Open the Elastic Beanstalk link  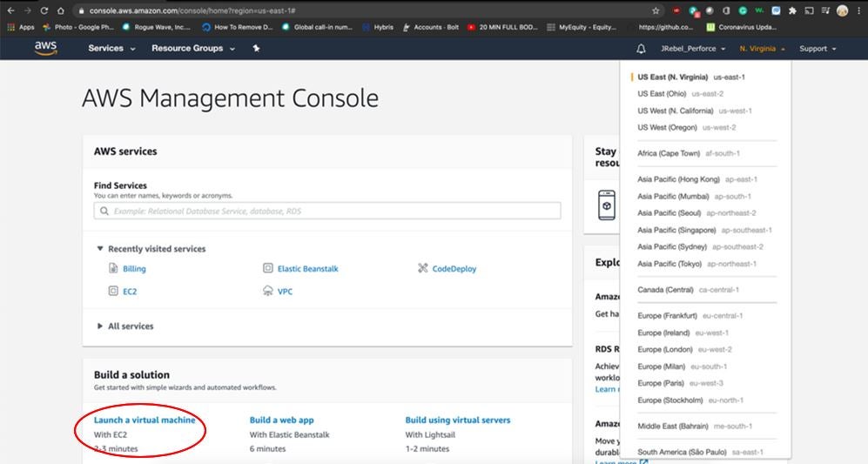[x=308, y=268]
